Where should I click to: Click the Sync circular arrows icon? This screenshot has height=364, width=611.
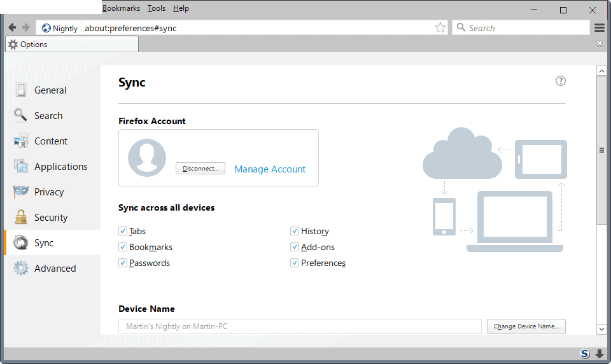click(x=20, y=242)
